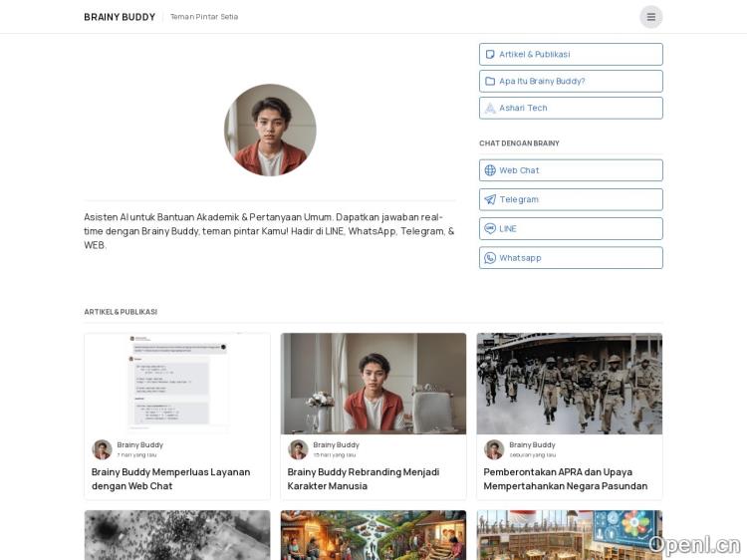This screenshot has width=747, height=560.
Task: Click the large circular profile photo
Action: click(270, 130)
